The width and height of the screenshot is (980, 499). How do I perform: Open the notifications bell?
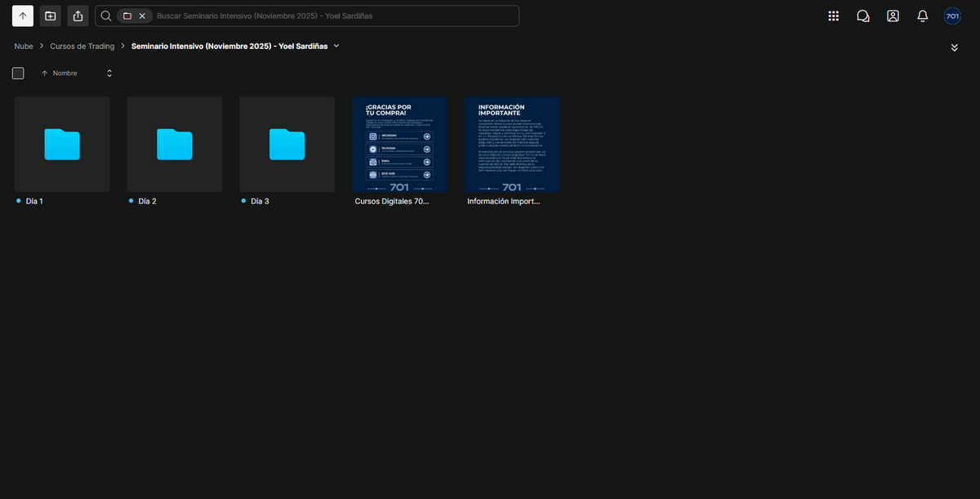pos(923,16)
